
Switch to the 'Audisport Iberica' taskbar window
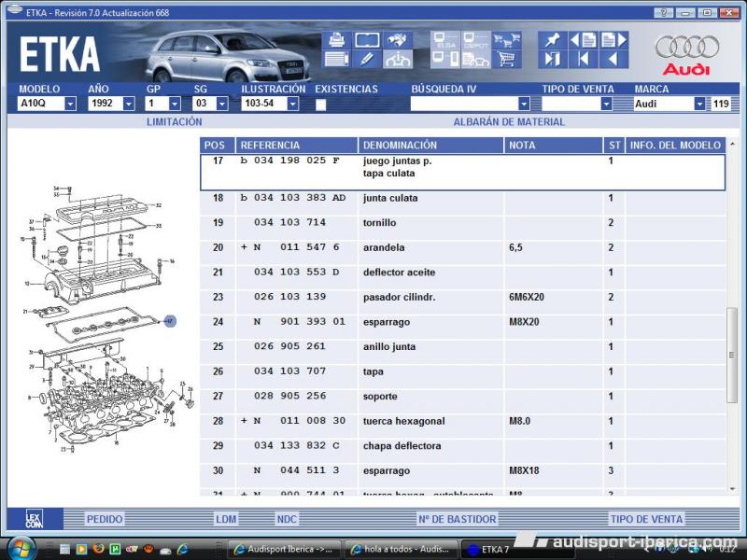click(285, 550)
